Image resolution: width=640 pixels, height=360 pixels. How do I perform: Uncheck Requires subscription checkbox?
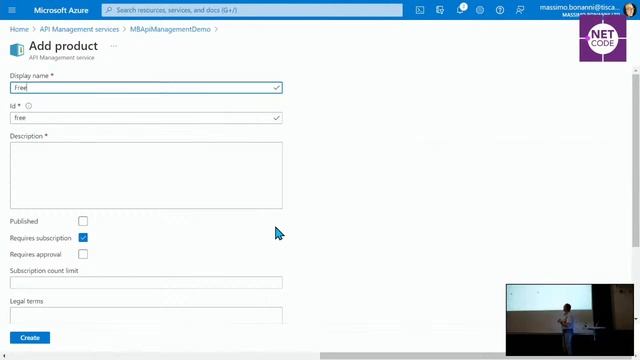pos(83,238)
